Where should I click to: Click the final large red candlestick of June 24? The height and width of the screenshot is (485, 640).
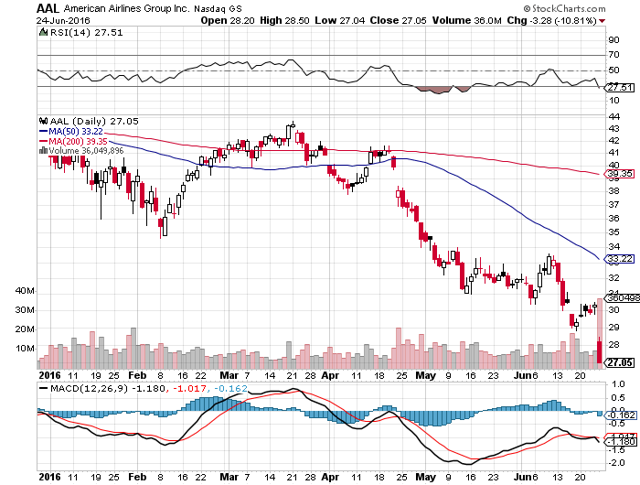599,351
